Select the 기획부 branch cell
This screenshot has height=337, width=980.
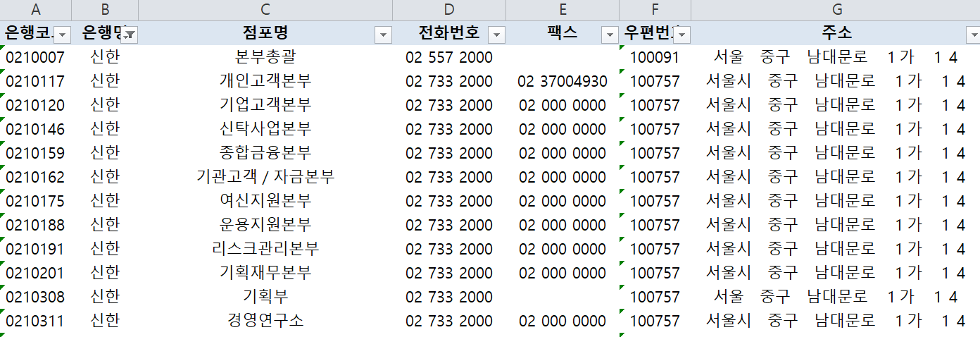tap(265, 297)
